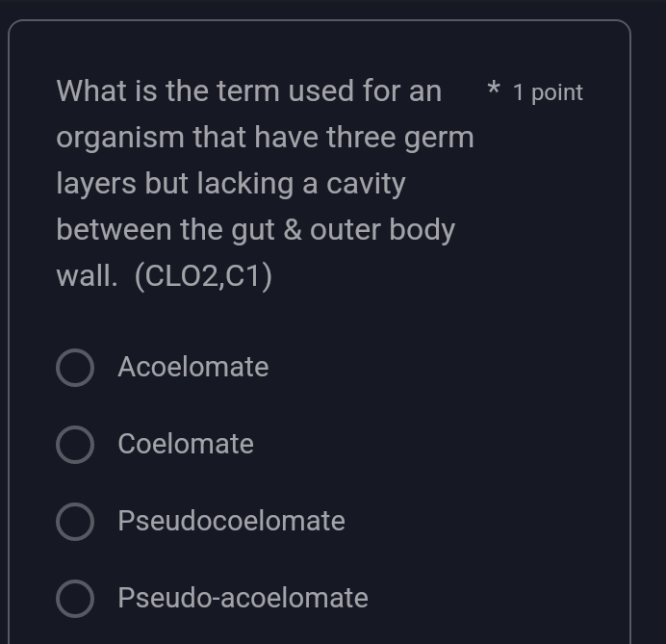Click the "(CLO2,C1)" text in the question

pyautogui.click(x=203, y=276)
